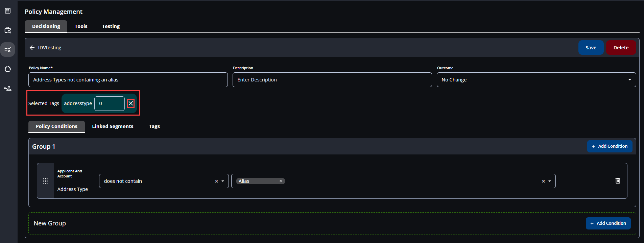Open the circular refresh sidebar icon
Image resolution: width=644 pixels, height=243 pixels.
coord(8,69)
